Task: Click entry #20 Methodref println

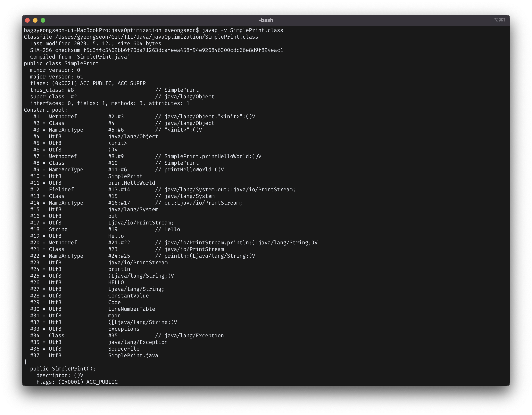Action: [174, 243]
